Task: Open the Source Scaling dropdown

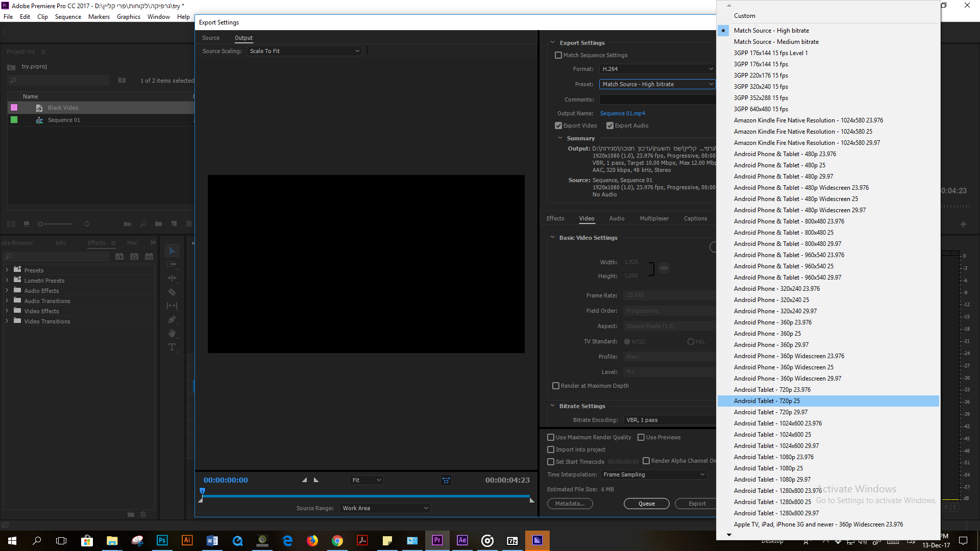Action: click(x=305, y=51)
